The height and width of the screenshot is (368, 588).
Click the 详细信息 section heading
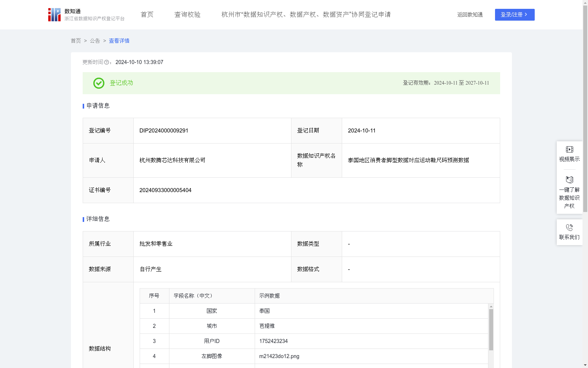[x=98, y=219]
